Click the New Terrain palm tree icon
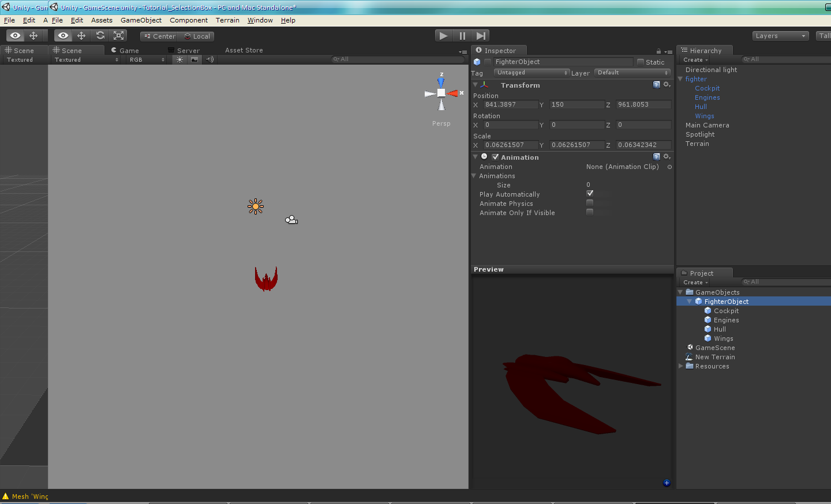Screen dimensions: 831x504 click(x=689, y=357)
